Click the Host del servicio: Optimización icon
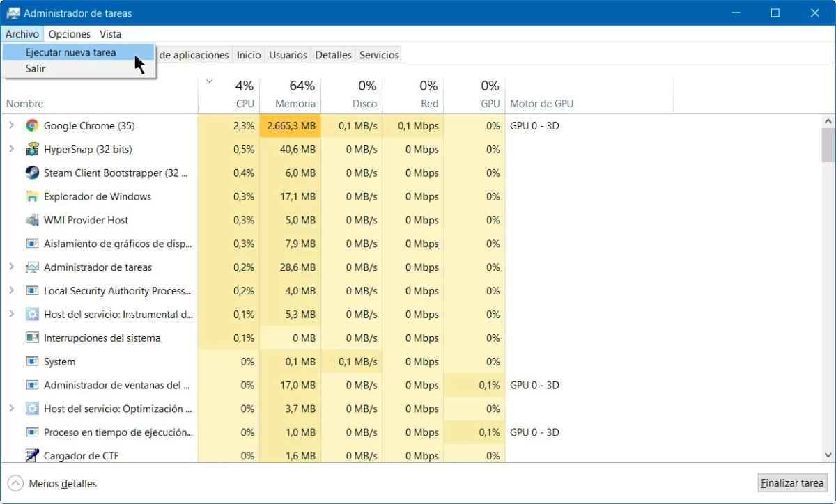Viewport: 836px width, 504px height. point(32,409)
